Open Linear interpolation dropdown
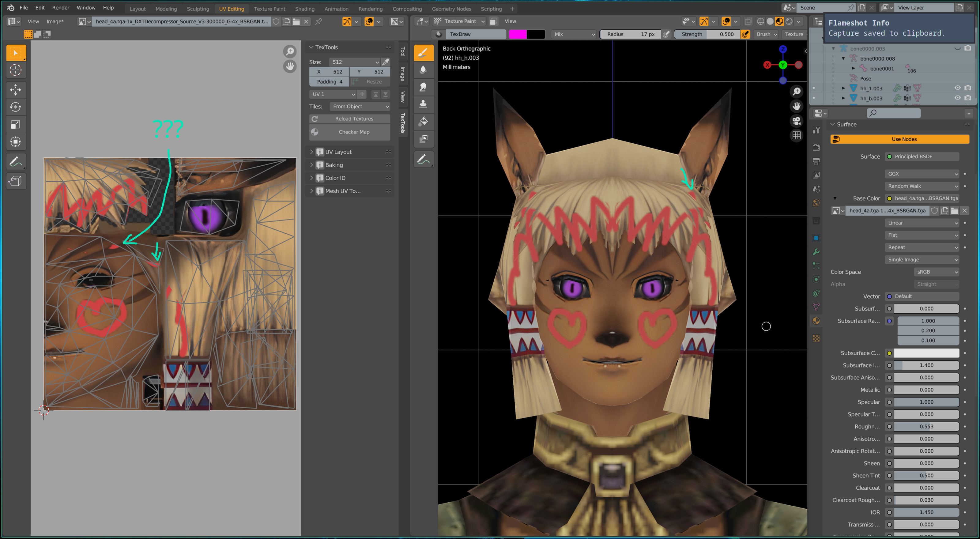The height and width of the screenshot is (539, 980). [x=922, y=223]
